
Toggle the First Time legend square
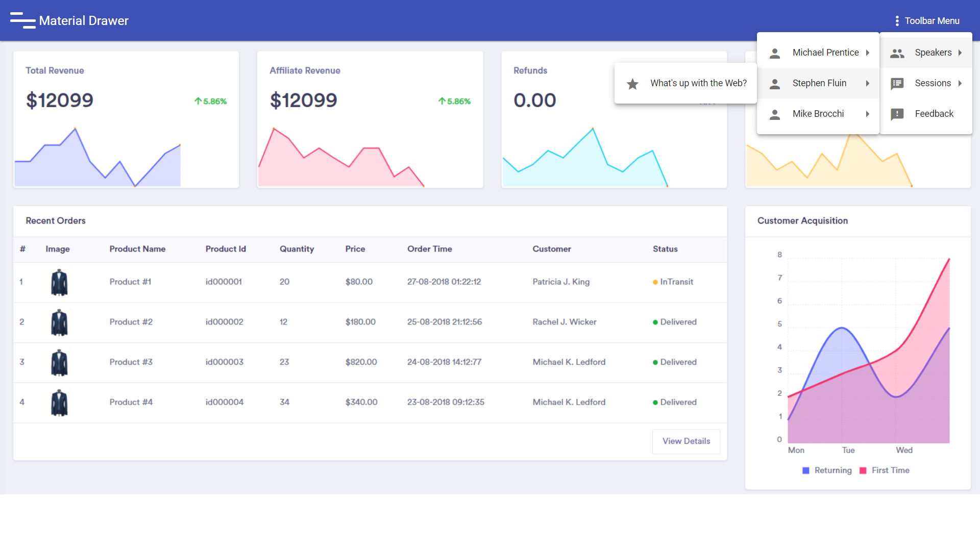pos(863,470)
